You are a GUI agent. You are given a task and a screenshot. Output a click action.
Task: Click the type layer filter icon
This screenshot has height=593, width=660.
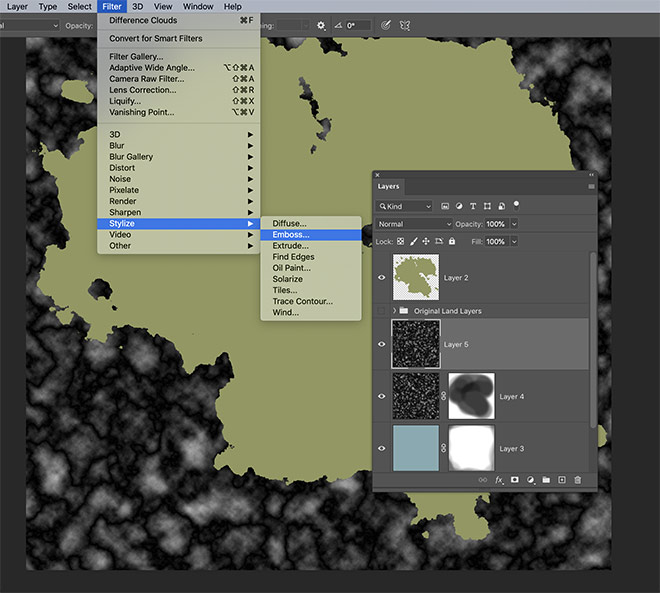coord(473,206)
